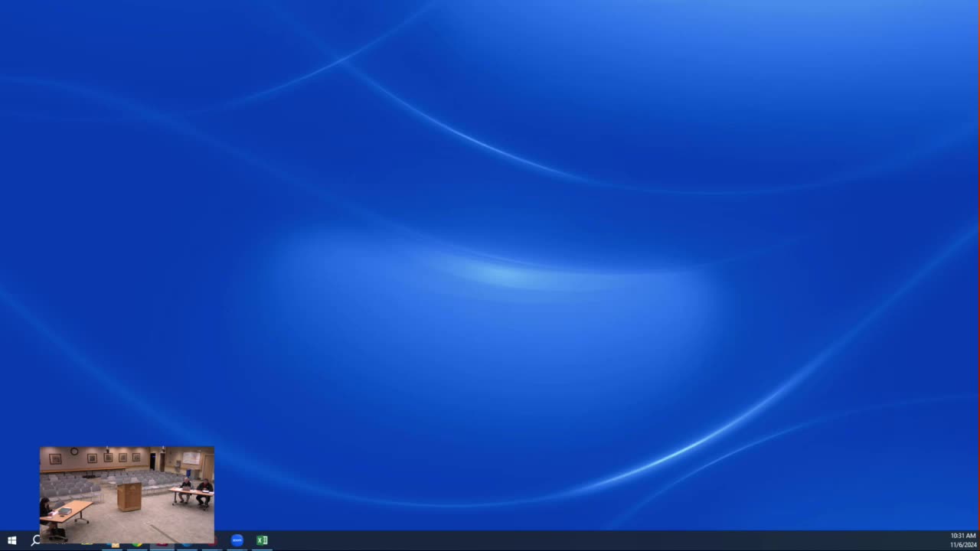Click the wooden podium in video feed
The width and height of the screenshot is (980, 551).
(x=129, y=497)
